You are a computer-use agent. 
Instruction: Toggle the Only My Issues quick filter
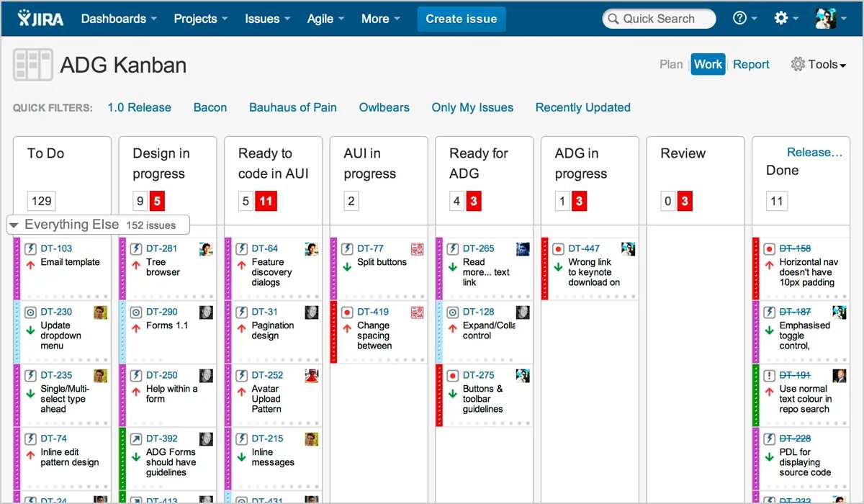coord(472,107)
